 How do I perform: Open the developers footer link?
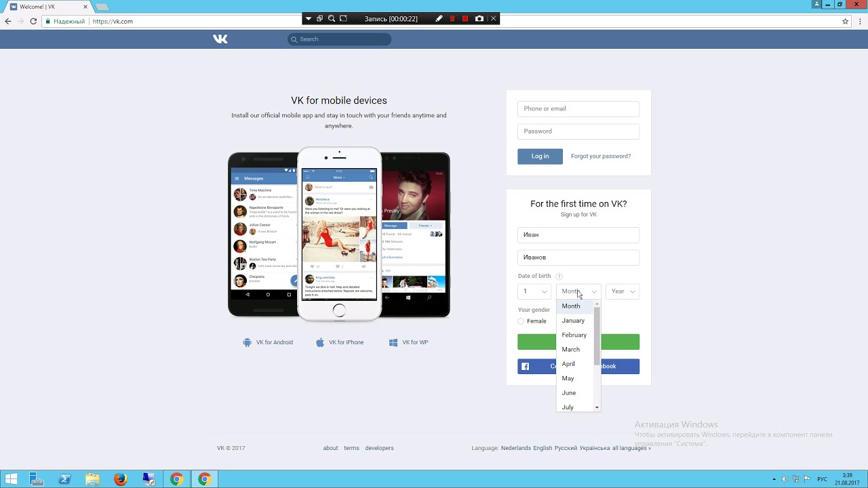379,448
